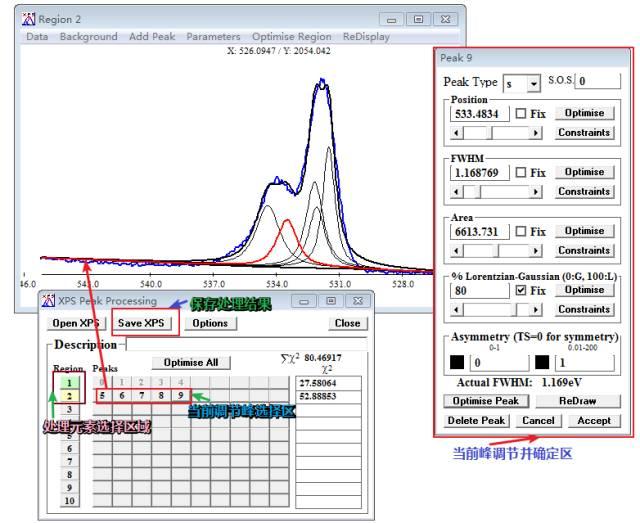
Task: Open the Background menu
Action: (x=89, y=37)
